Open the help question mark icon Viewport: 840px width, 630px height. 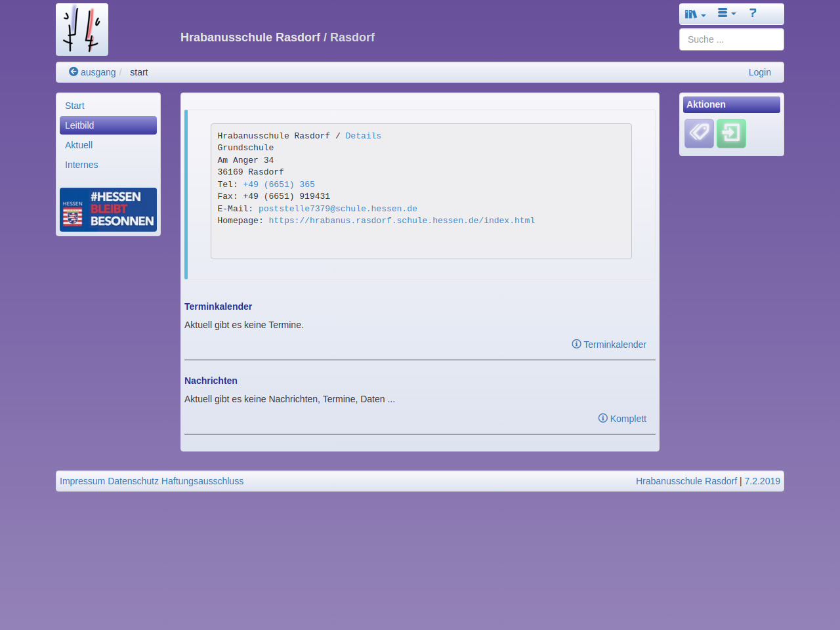coord(753,14)
